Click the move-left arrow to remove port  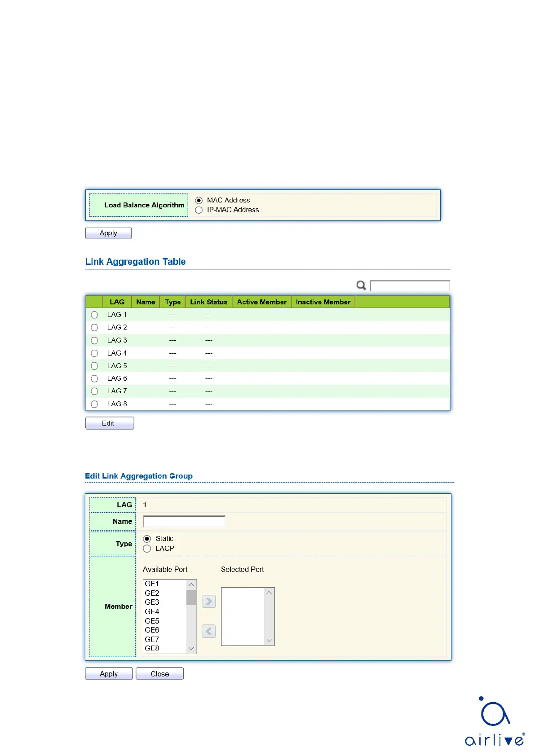pos(209,631)
